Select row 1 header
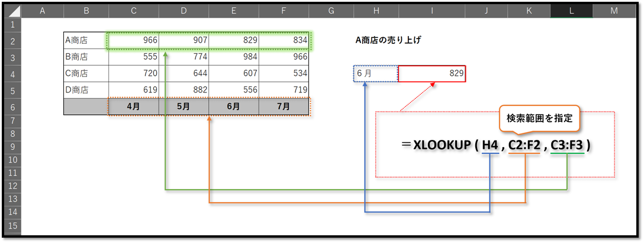644x243 pixels. point(12,25)
